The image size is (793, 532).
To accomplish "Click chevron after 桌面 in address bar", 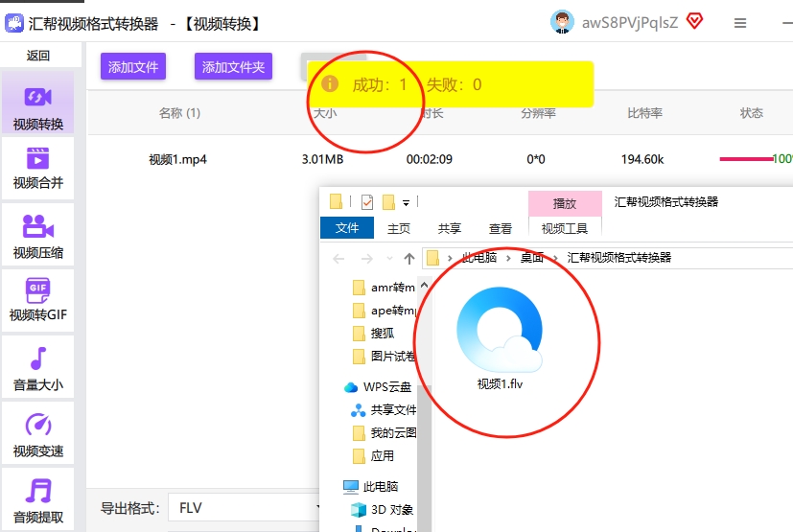I will [555, 258].
